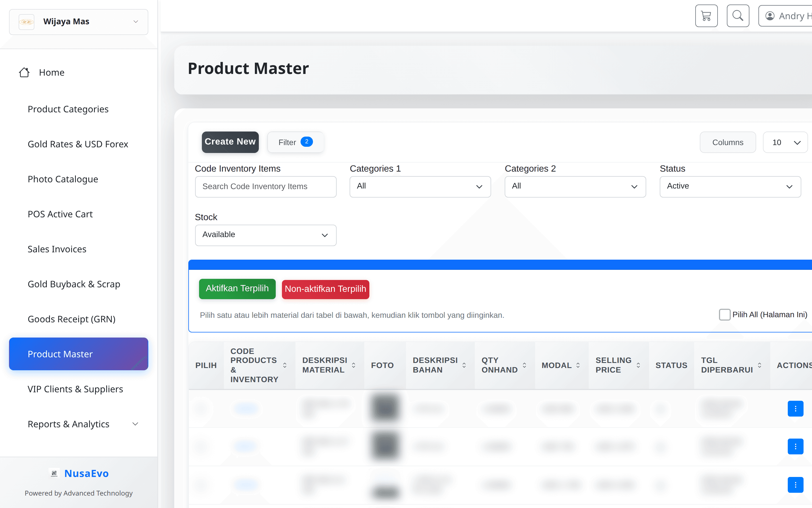Screen dimensions: 812x508
Task: Sort by Deskripsi Material column
Action: coord(354,365)
